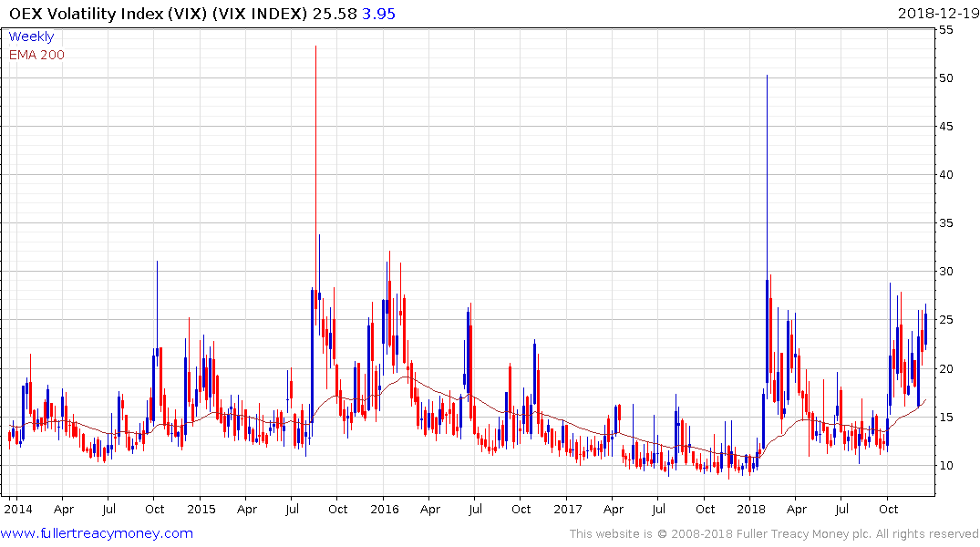Click the blue change value 3.95

click(377, 14)
